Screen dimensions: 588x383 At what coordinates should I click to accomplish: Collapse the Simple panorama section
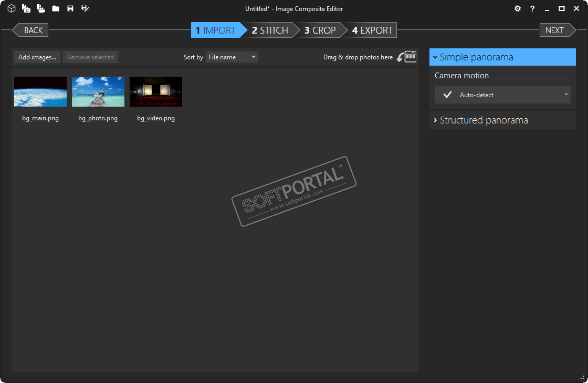(502, 57)
